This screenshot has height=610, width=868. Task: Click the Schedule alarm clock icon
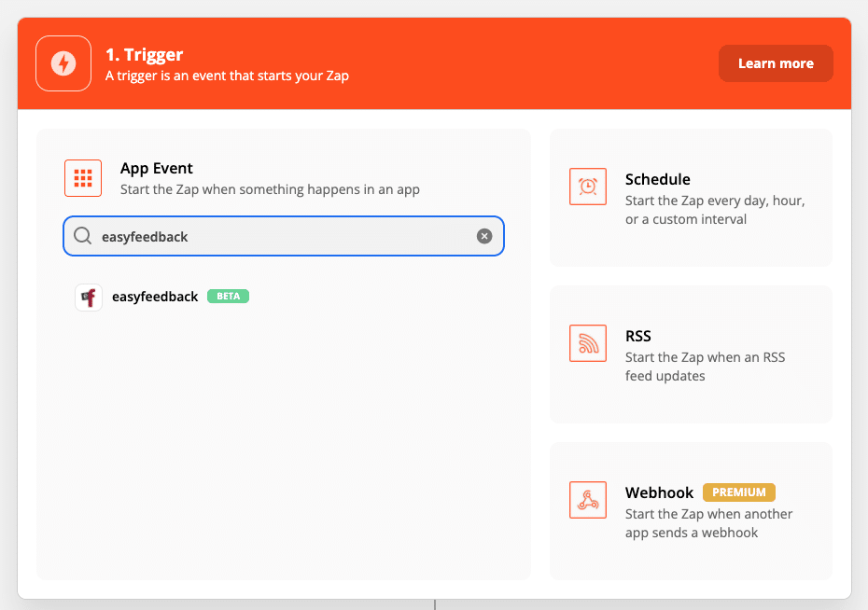coord(588,187)
